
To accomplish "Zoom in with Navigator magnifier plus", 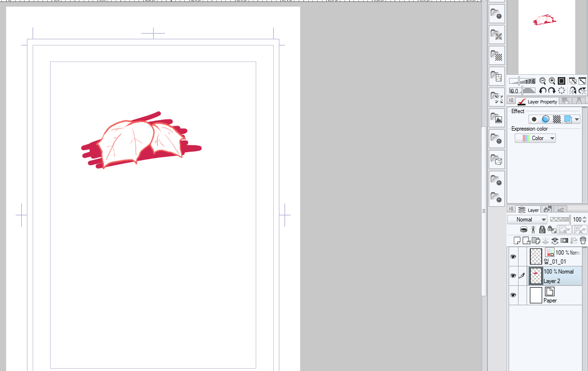I will pyautogui.click(x=552, y=81).
